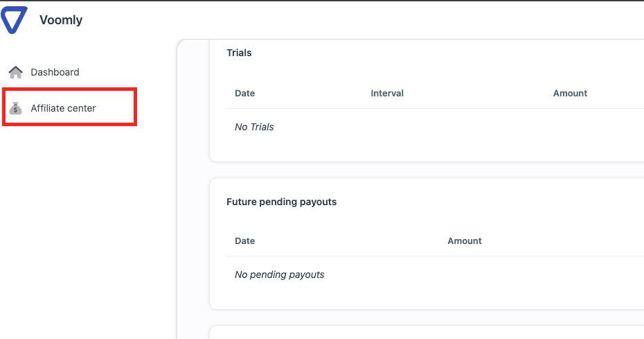Click the Voomly brand name text

click(x=61, y=19)
